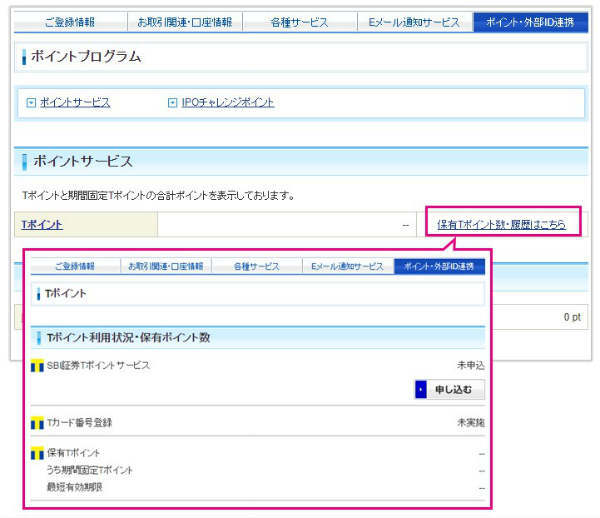The image size is (600, 518).
Task: Open the Tポイント link in table
Action: [x=42, y=225]
